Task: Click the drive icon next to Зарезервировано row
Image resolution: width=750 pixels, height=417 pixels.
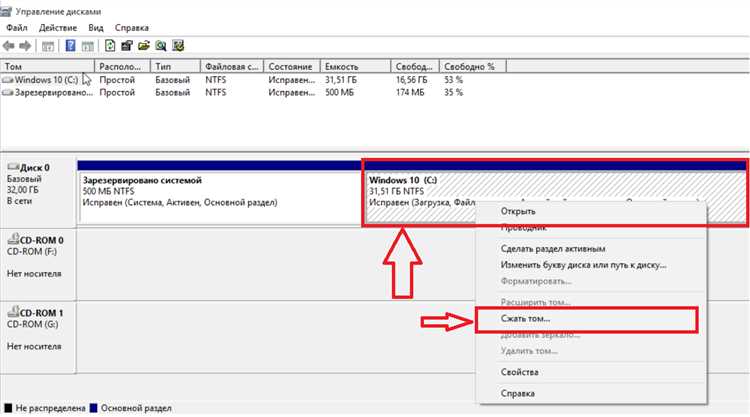Action: (7, 93)
